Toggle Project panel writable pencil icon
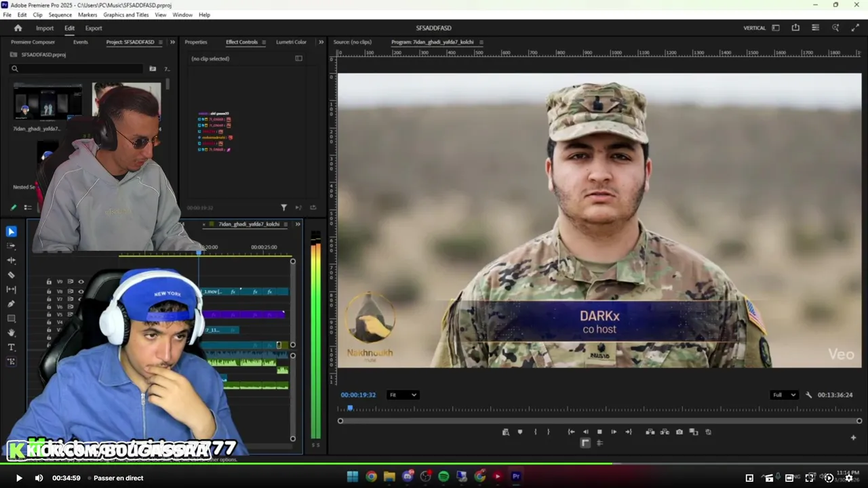The width and height of the screenshot is (868, 488). (x=13, y=207)
